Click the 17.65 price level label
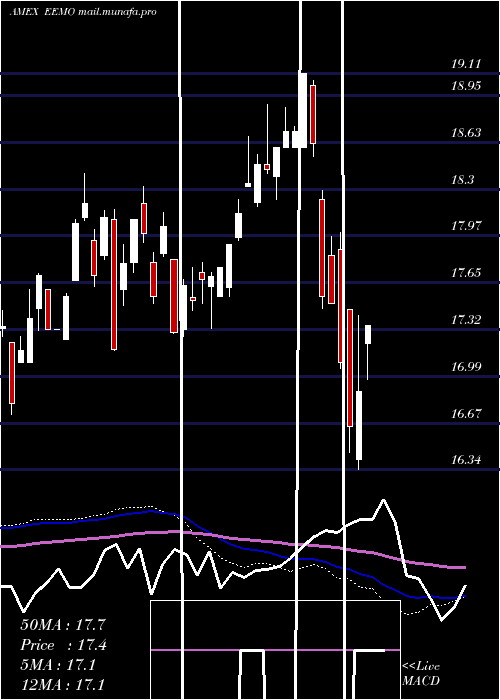This screenshot has height=700, width=500. 466,273
